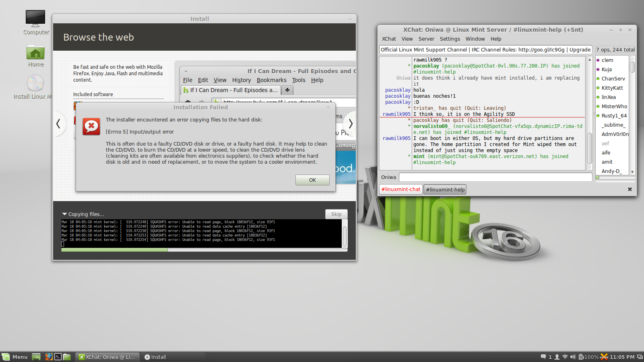Click the new tab plus button in slideshow
Screen dimensions: 644x362
(x=287, y=90)
